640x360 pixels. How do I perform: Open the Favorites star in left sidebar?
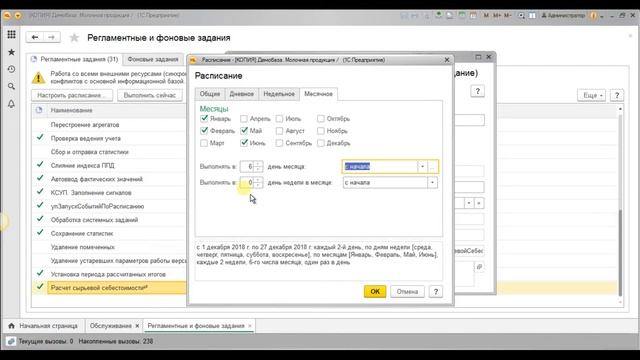tap(11, 52)
